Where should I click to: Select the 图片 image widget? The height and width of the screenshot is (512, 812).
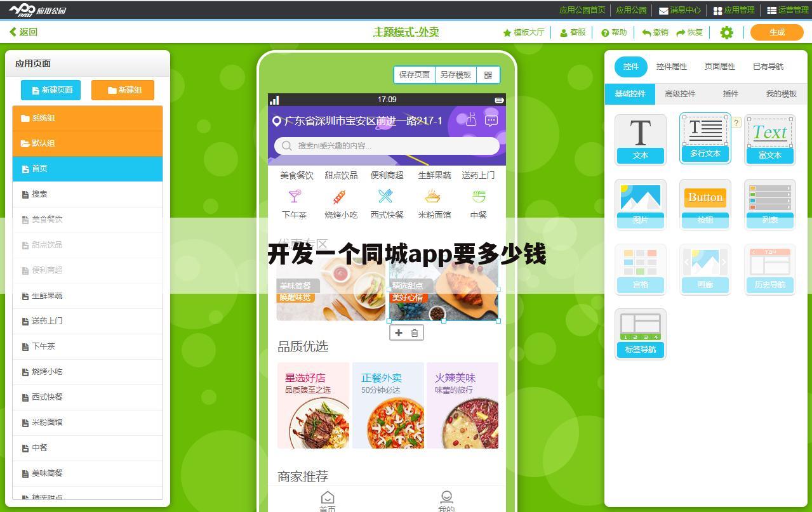coord(641,204)
